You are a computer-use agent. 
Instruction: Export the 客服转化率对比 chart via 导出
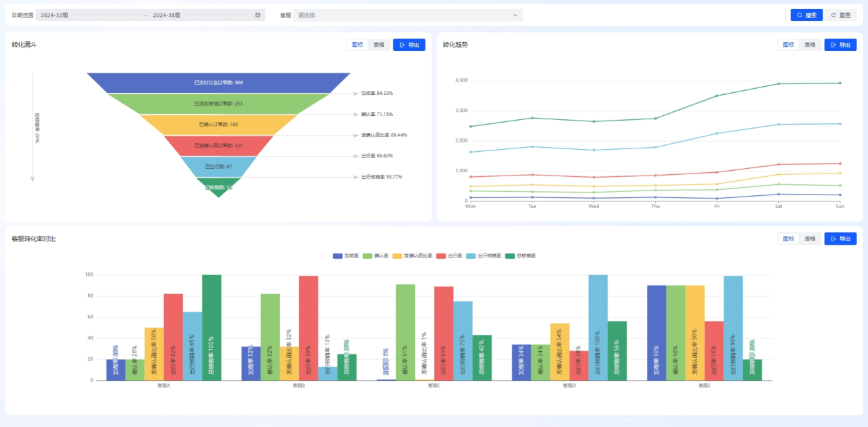tap(840, 239)
